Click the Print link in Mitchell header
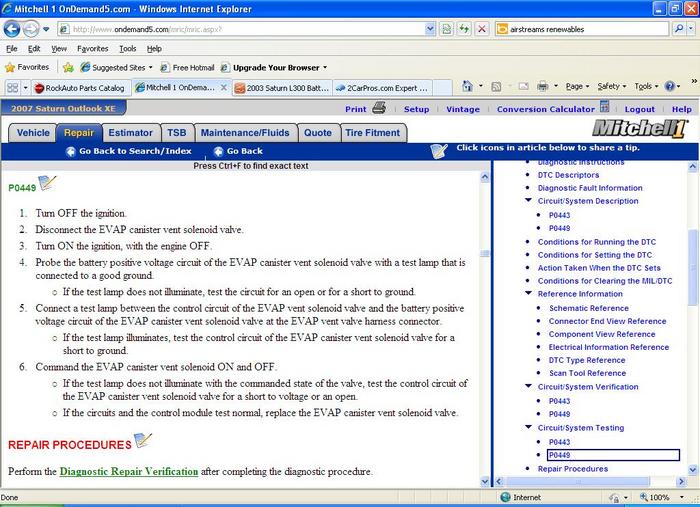The image size is (700, 507). 355,109
